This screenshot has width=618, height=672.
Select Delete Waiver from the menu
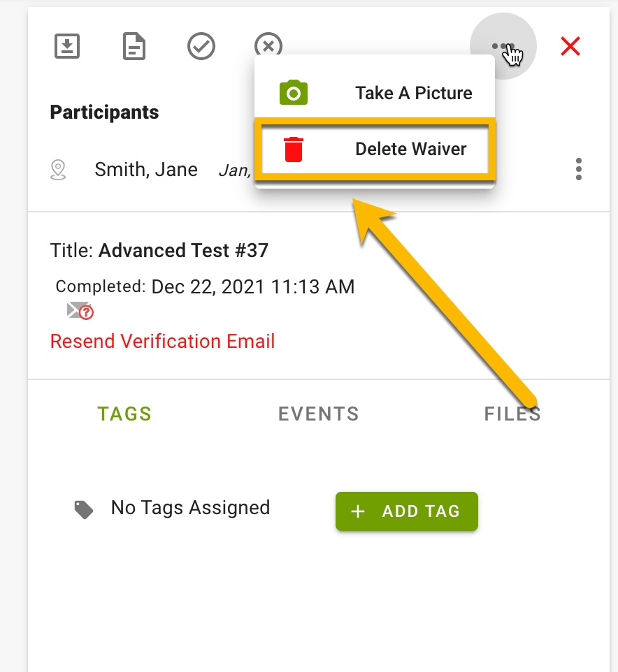pos(375,149)
